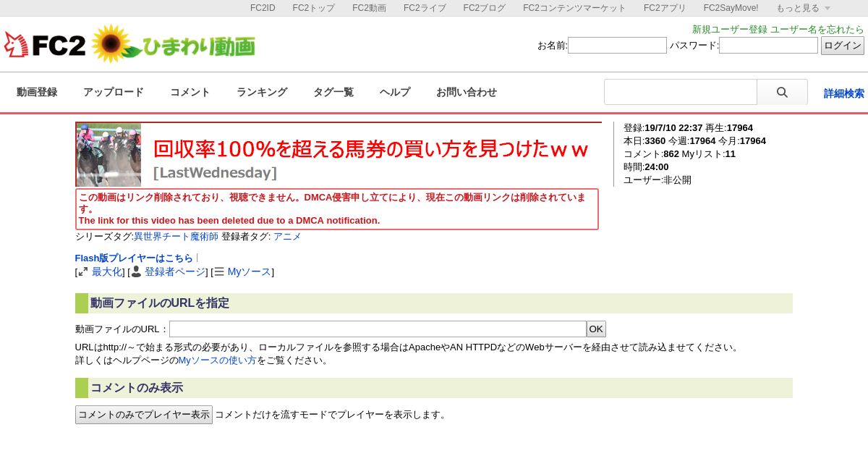Click the ログイン button
Image resolution: width=868 pixels, height=456 pixels.
(x=843, y=46)
